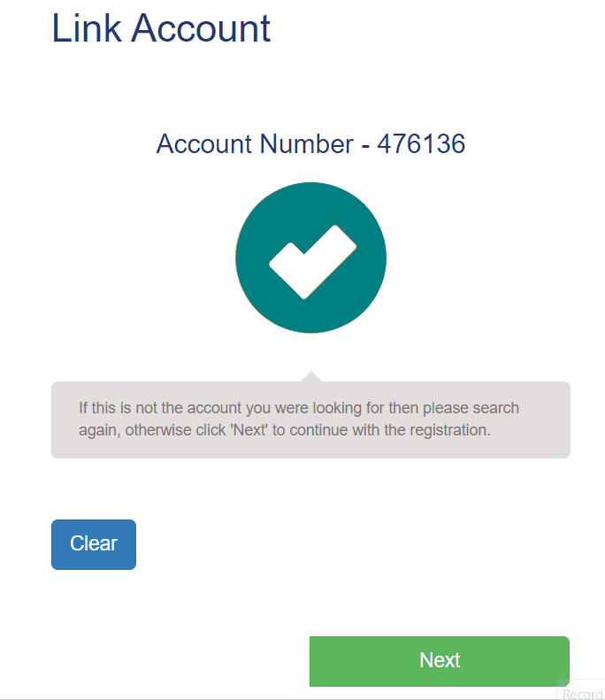Viewport: 605px width, 700px height.
Task: Select the teal confirmation circle
Action: [311, 258]
